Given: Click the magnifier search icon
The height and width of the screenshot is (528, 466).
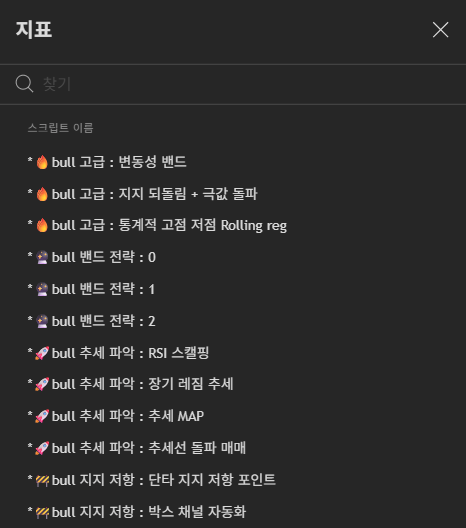Looking at the screenshot, I should point(24,84).
